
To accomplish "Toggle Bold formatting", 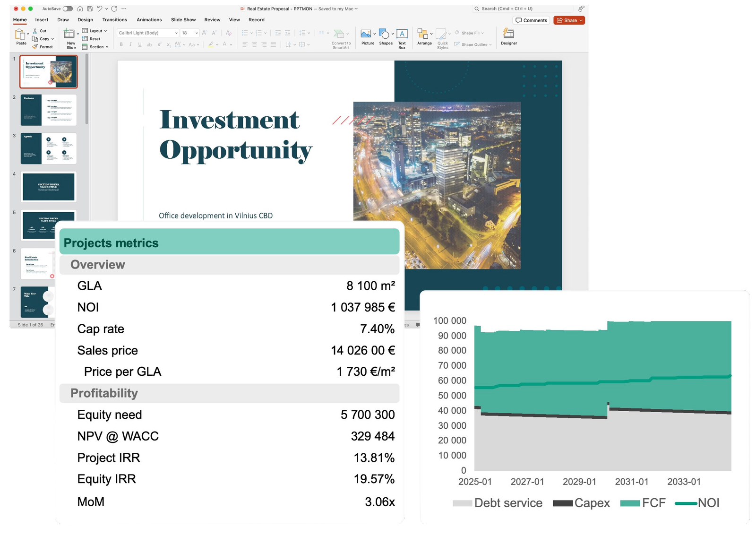I will [x=121, y=44].
